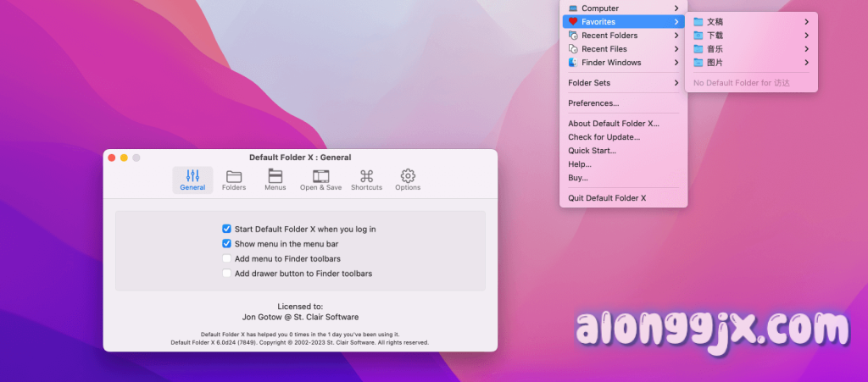Image resolution: width=868 pixels, height=382 pixels.
Task: Click the Recent Files clock icon
Action: point(573,49)
